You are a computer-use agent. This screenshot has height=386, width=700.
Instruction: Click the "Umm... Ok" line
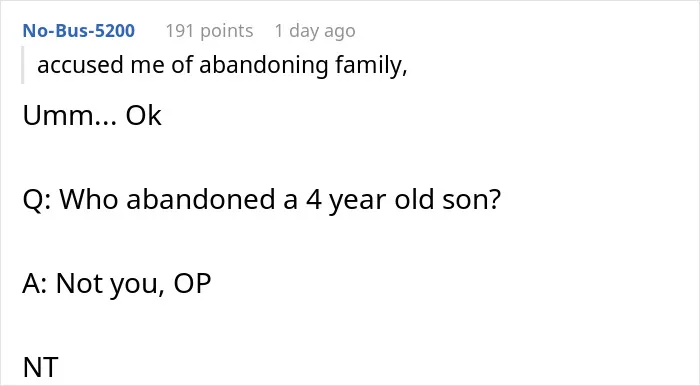pyautogui.click(x=92, y=116)
